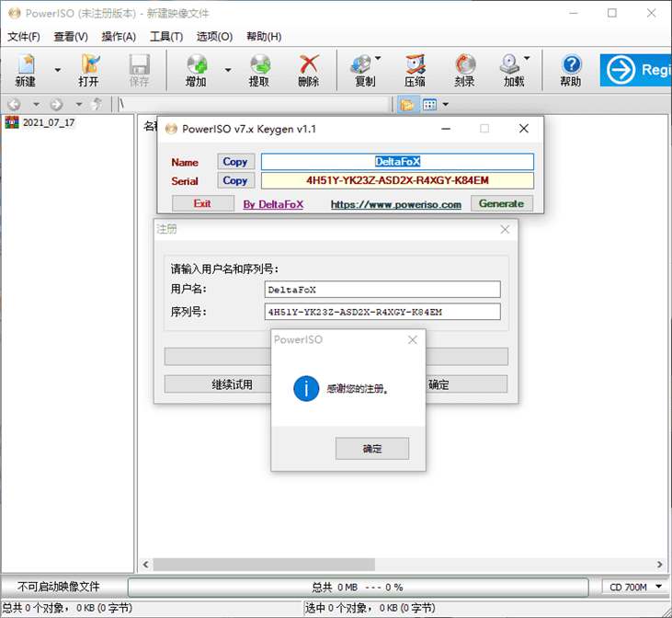The width and height of the screenshot is (672, 618).
Task: Open the forward history dropdown arrow
Action: tap(79, 104)
